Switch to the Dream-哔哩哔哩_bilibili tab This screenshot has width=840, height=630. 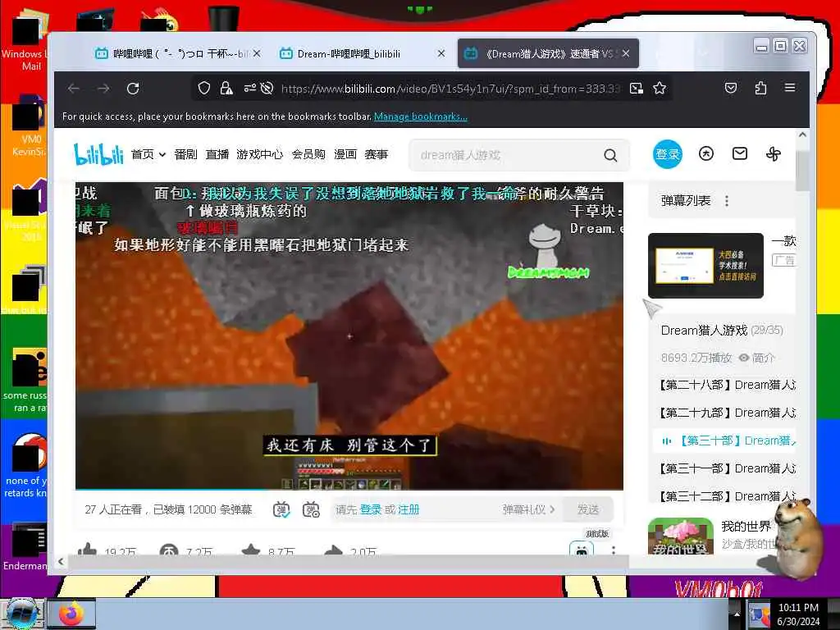(x=362, y=53)
